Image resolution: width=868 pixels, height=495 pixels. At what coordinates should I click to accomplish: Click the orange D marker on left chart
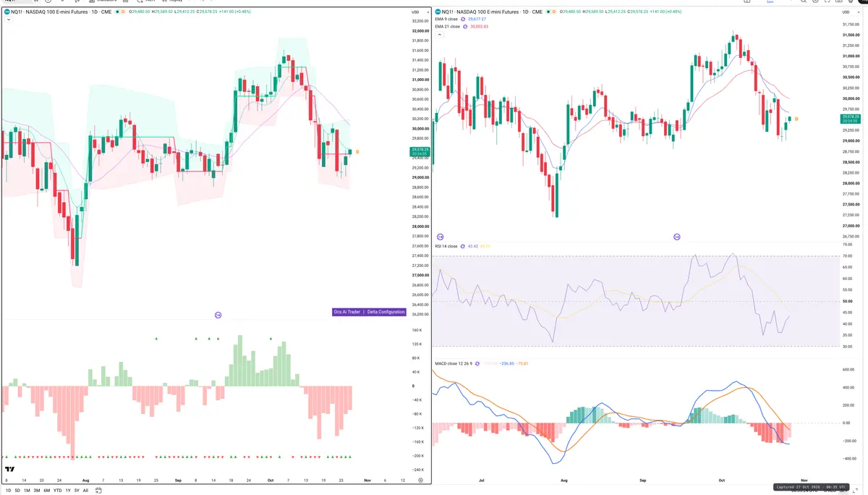click(357, 151)
